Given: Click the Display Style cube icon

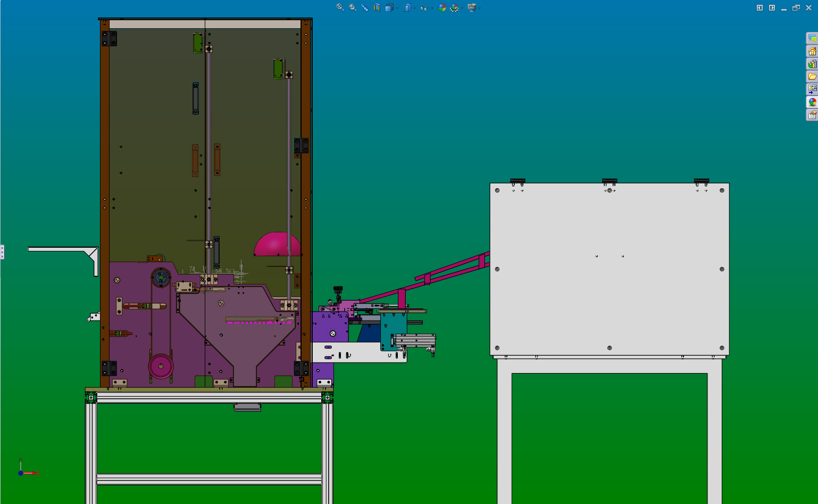Looking at the screenshot, I should click(x=407, y=7).
